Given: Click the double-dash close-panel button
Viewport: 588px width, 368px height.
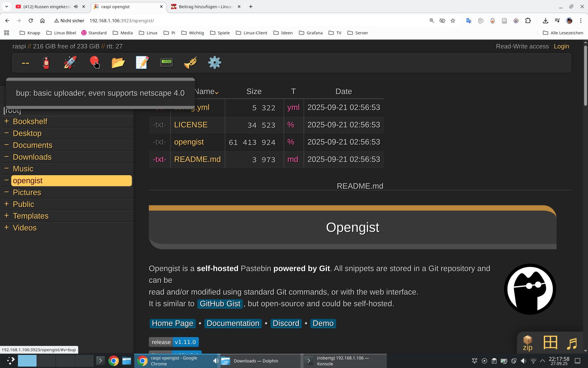Looking at the screenshot, I should click(25, 63).
